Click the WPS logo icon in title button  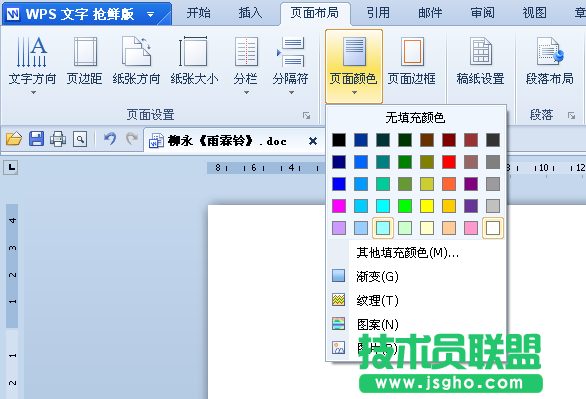pos(13,14)
